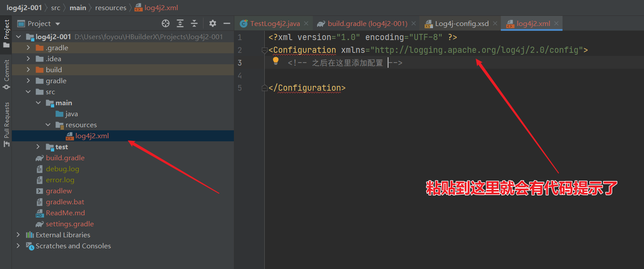644x269 pixels.
Task: Click the locate/select opened file icon
Action: coord(166,23)
